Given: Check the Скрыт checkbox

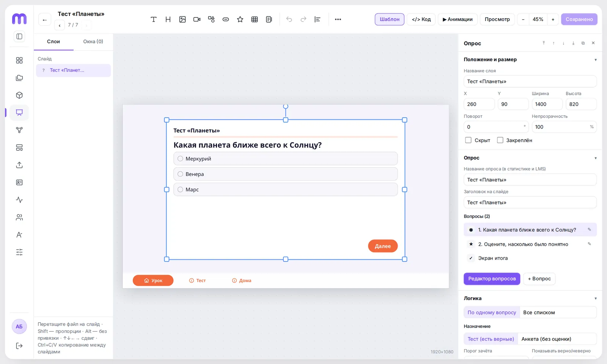Looking at the screenshot, I should point(468,140).
